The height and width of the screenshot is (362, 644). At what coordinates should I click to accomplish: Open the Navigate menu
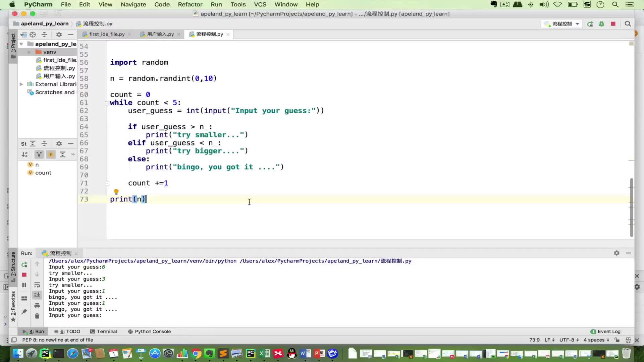click(133, 4)
